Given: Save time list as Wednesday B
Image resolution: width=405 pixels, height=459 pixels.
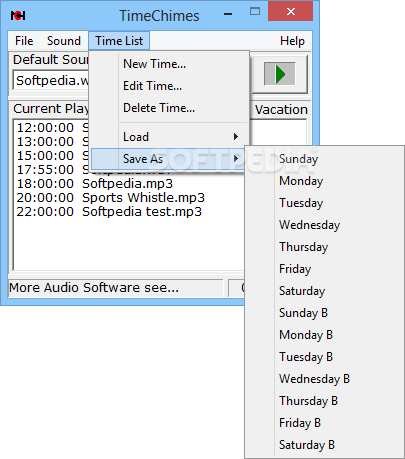Looking at the screenshot, I should (x=324, y=379).
